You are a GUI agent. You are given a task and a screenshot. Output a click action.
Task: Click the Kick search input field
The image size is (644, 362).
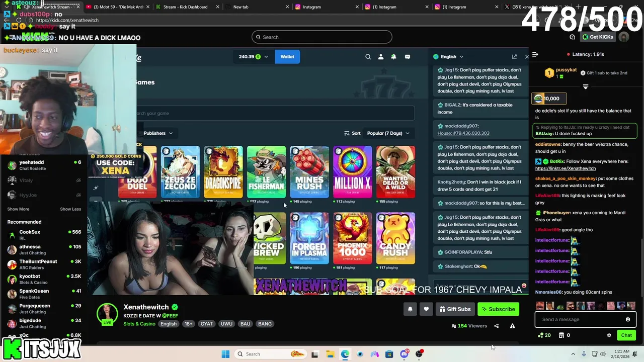(322, 37)
